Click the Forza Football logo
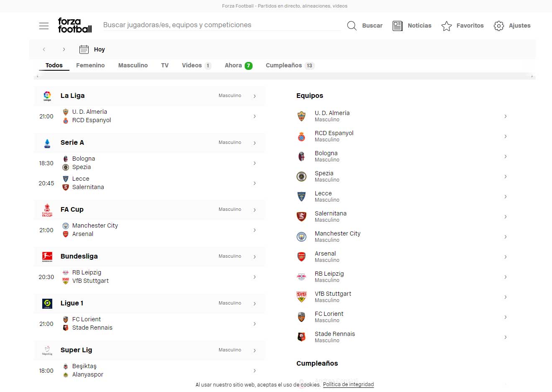 (x=75, y=26)
